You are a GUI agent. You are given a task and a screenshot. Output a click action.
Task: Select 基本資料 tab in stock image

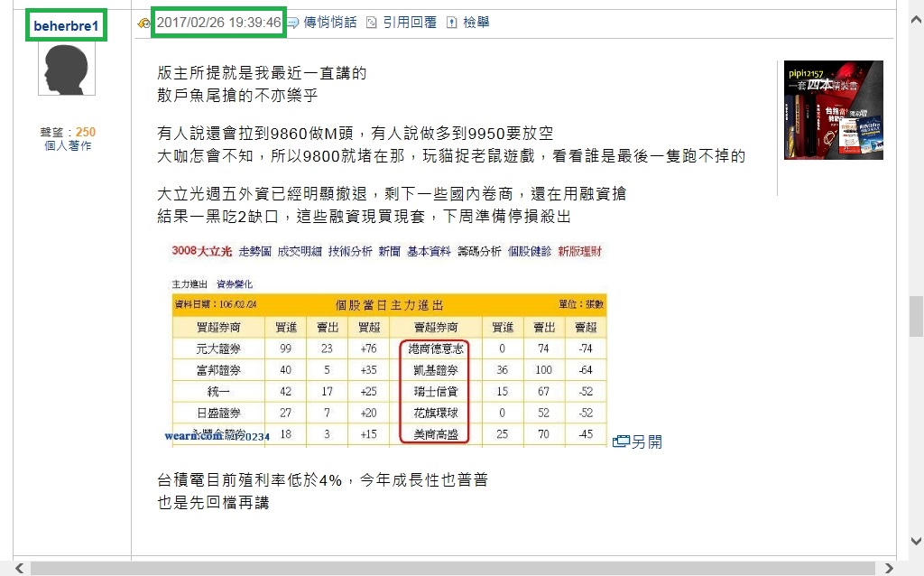[x=429, y=252]
